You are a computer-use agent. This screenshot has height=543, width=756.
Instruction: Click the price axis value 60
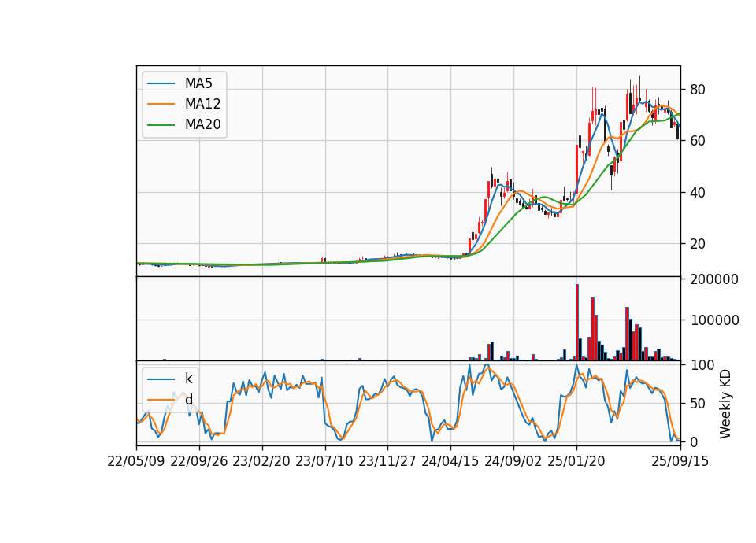tap(698, 141)
